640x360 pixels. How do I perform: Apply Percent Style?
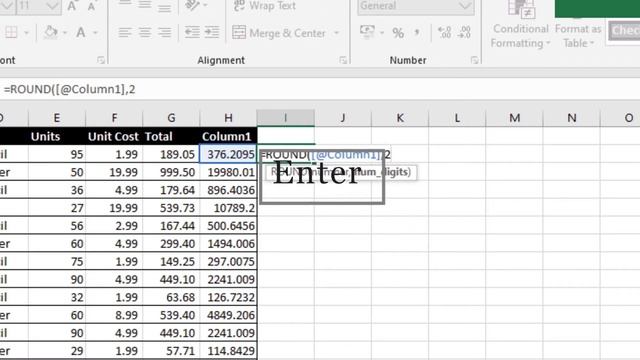pyautogui.click(x=398, y=33)
